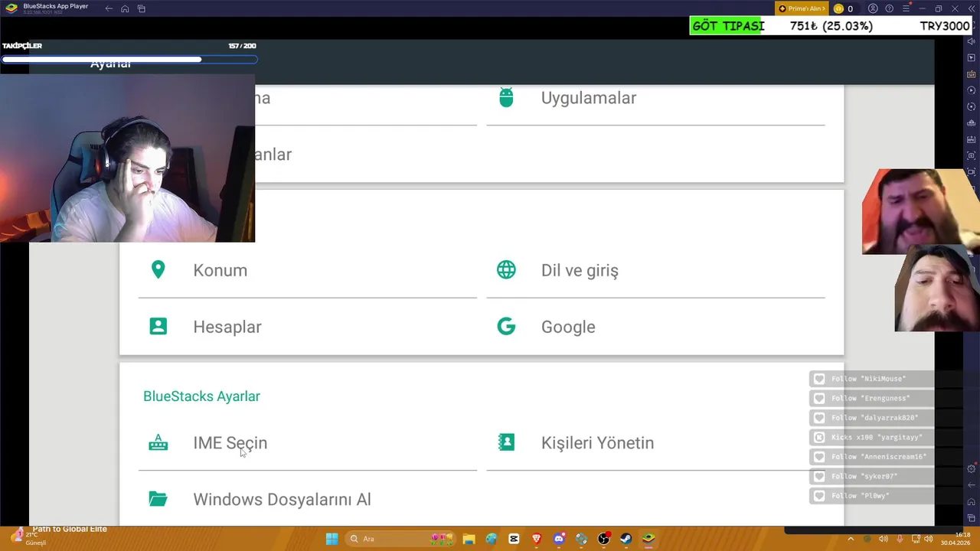
Task: Click home icon at bottom of BlueStacks sidebar
Action: click(x=972, y=502)
